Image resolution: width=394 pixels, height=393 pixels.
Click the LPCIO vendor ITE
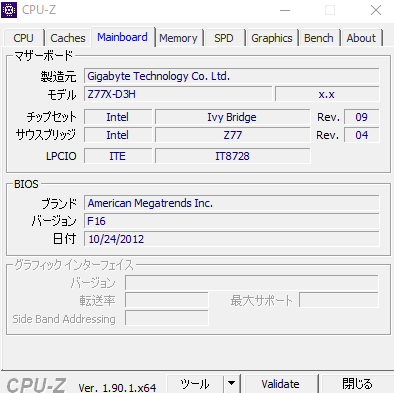(118, 156)
